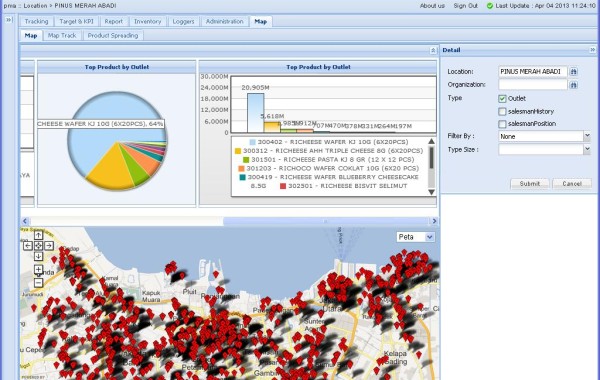Viewport: 600px width, 380px height.
Task: Expand the left sidebar with the double-arrow icon
Action: (x=8, y=20)
